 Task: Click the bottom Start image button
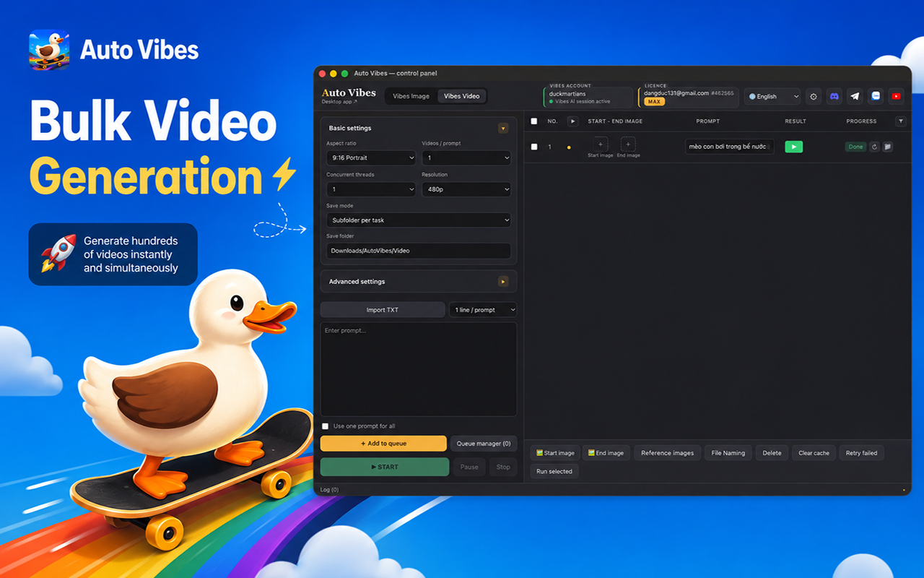click(x=555, y=453)
